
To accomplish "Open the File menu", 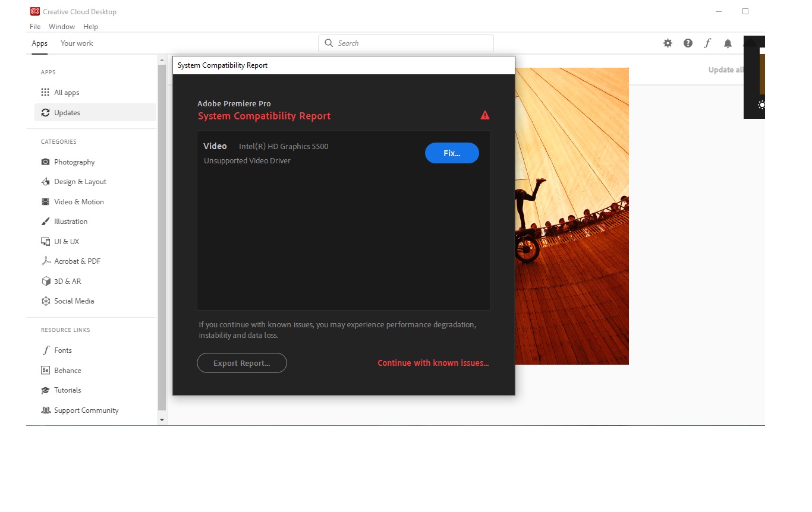I will point(34,26).
